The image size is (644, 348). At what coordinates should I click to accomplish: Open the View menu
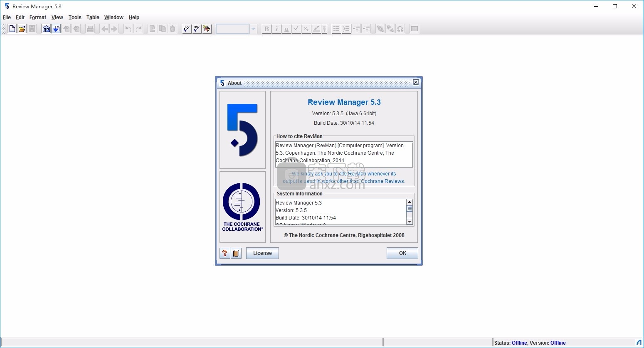pos(57,17)
